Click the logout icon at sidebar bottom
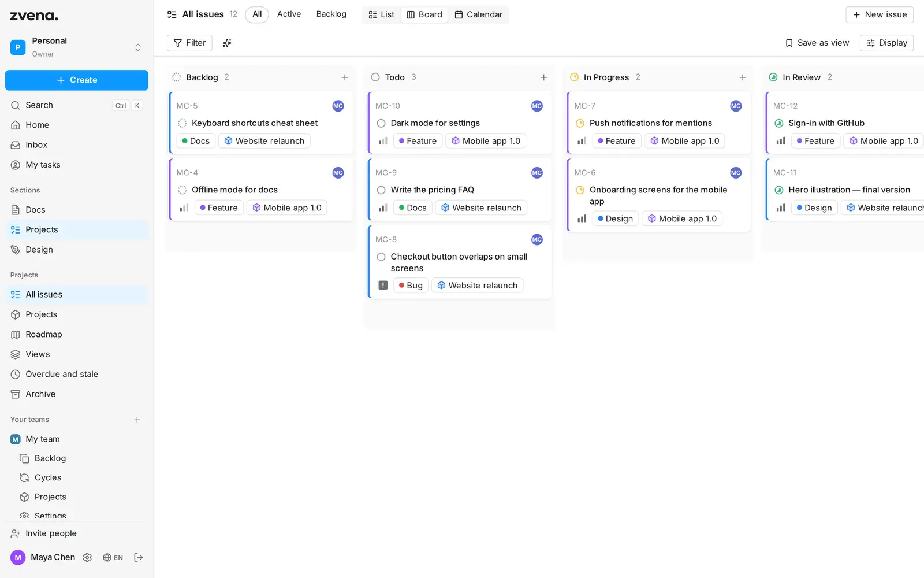924x578 pixels. pyautogui.click(x=139, y=557)
